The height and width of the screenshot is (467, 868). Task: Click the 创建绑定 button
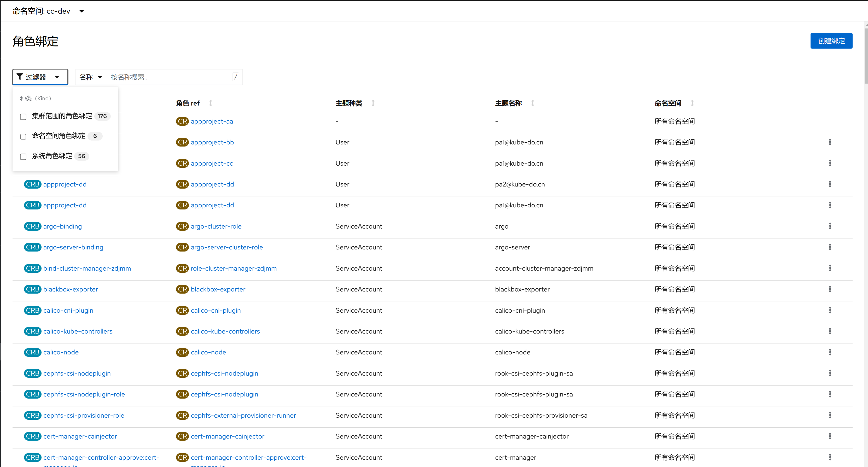(x=831, y=41)
